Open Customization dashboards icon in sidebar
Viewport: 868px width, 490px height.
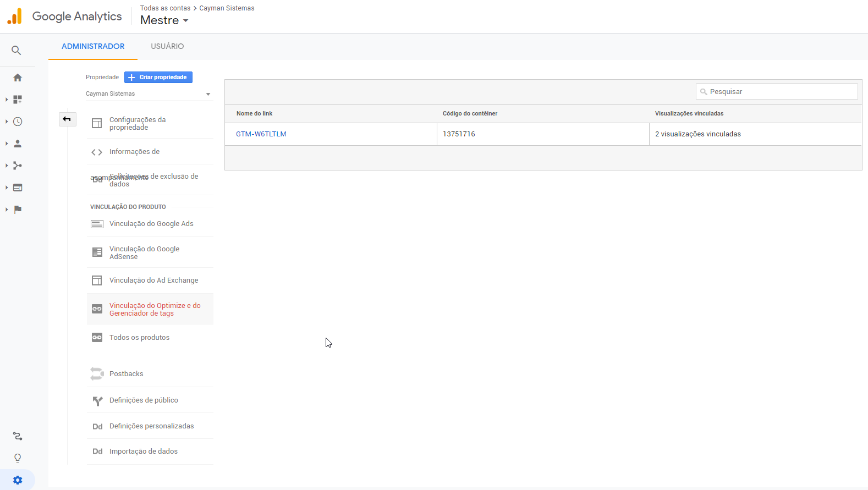point(18,100)
